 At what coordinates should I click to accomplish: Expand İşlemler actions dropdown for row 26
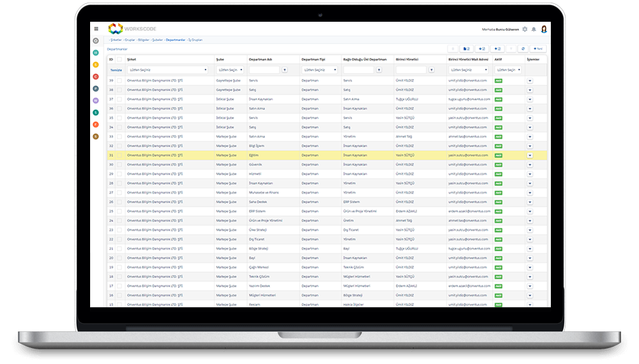(x=530, y=202)
